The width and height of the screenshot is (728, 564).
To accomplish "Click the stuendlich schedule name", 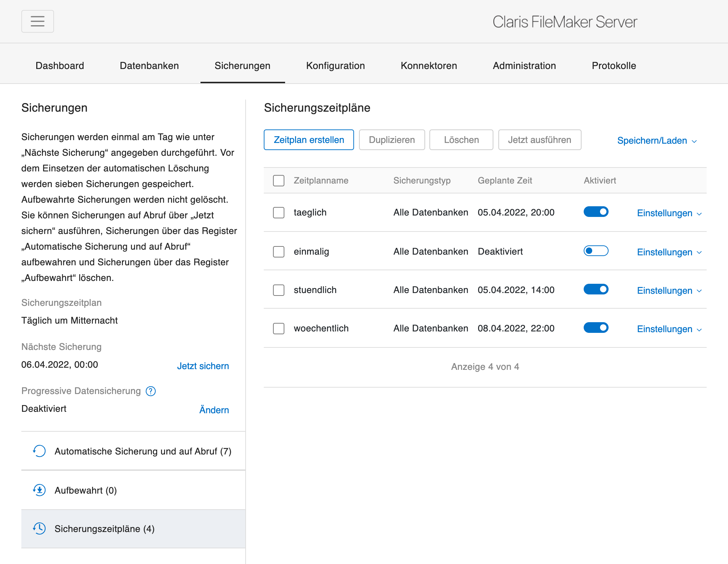I will pos(315,290).
